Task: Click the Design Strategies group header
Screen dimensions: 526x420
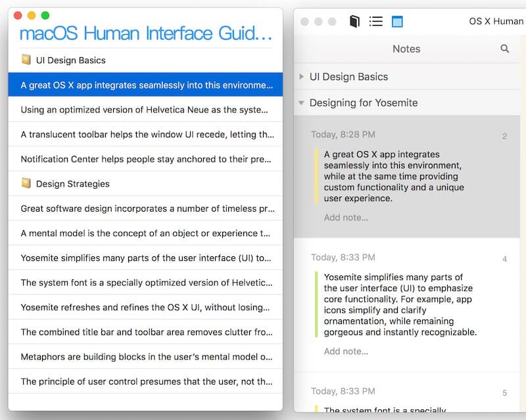Action: [x=145, y=183]
